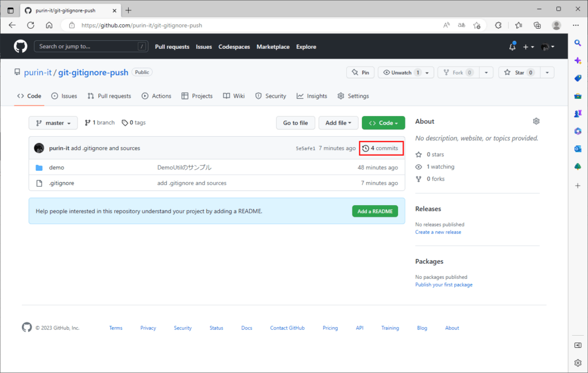The image size is (588, 373).
Task: Open the Settings repository tab
Action: pyautogui.click(x=353, y=96)
